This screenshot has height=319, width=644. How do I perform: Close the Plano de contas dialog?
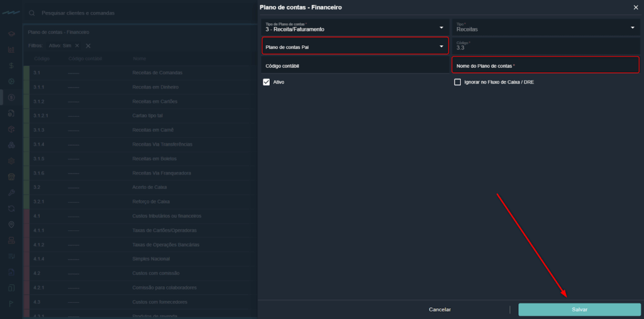tap(635, 7)
